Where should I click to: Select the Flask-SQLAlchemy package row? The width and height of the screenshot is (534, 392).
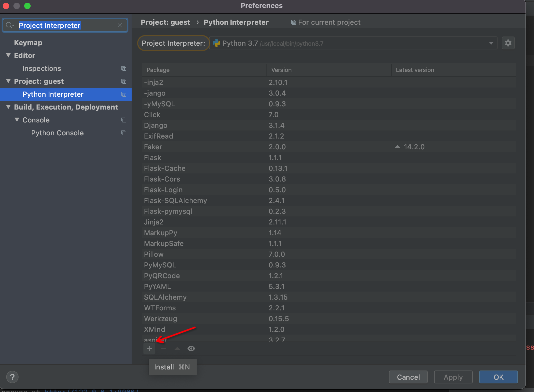tap(175, 201)
